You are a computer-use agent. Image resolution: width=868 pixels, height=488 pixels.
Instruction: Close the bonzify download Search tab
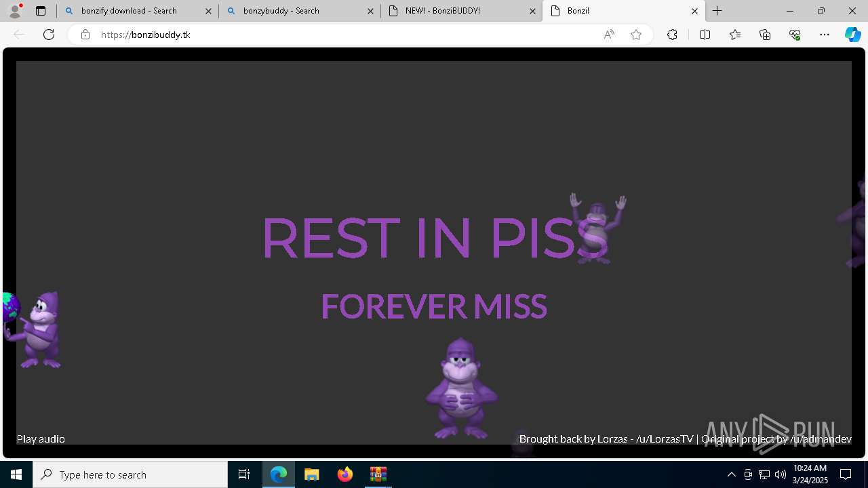(208, 11)
